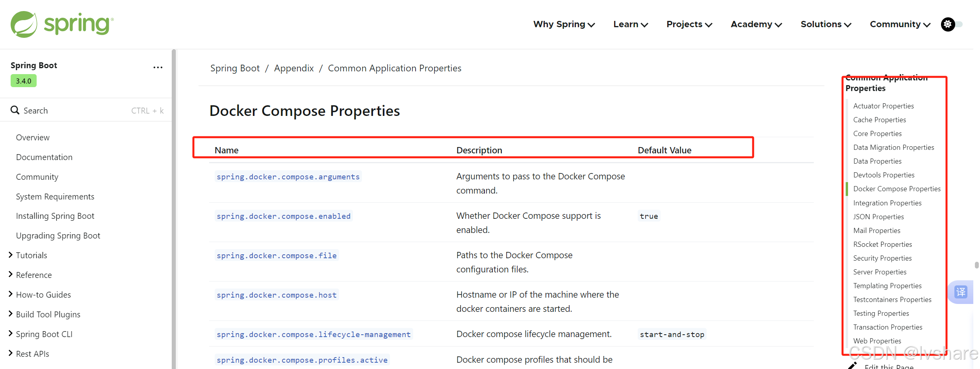Click the 'start-and-stop' default value
The height and width of the screenshot is (369, 980).
[x=672, y=334]
